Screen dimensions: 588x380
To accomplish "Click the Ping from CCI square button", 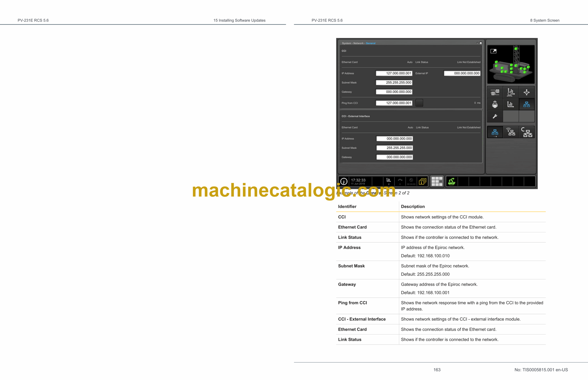I will [419, 103].
